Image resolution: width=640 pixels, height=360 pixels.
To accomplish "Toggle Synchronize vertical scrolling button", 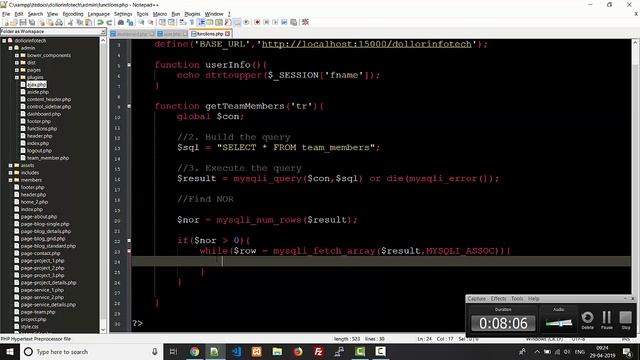I will [x=162, y=22].
